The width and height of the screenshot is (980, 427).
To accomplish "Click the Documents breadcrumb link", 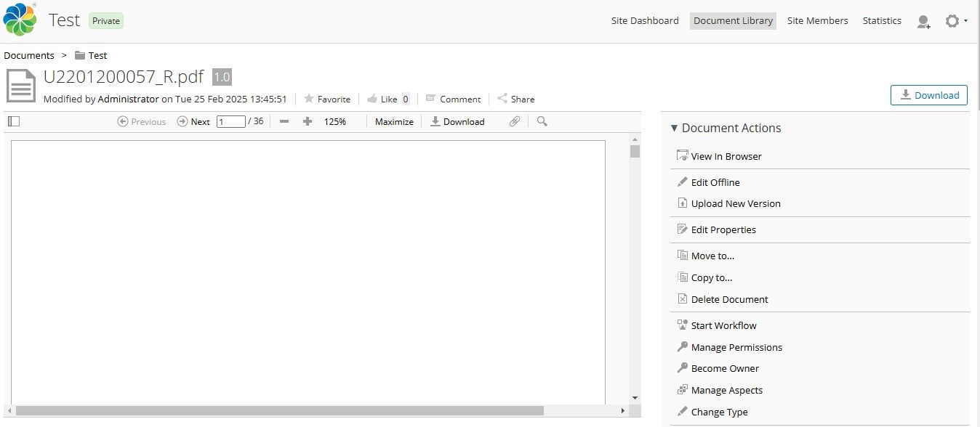I will pyautogui.click(x=29, y=55).
